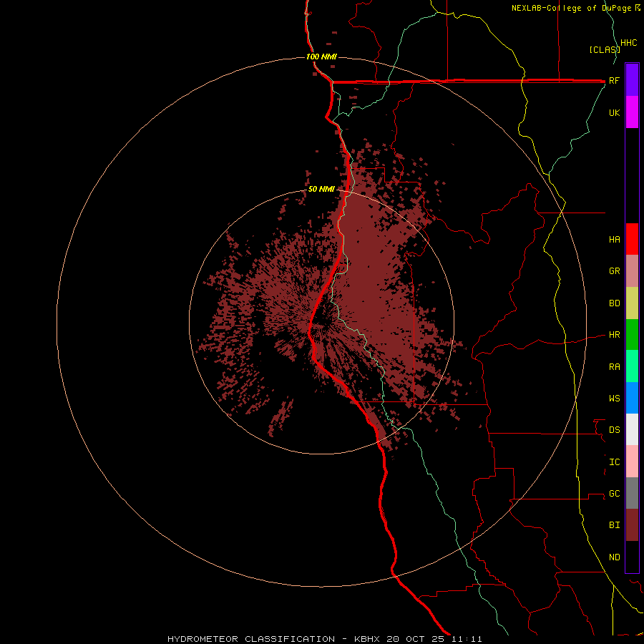
Task: Select the GC gray legend swatch
Action: tap(632, 493)
